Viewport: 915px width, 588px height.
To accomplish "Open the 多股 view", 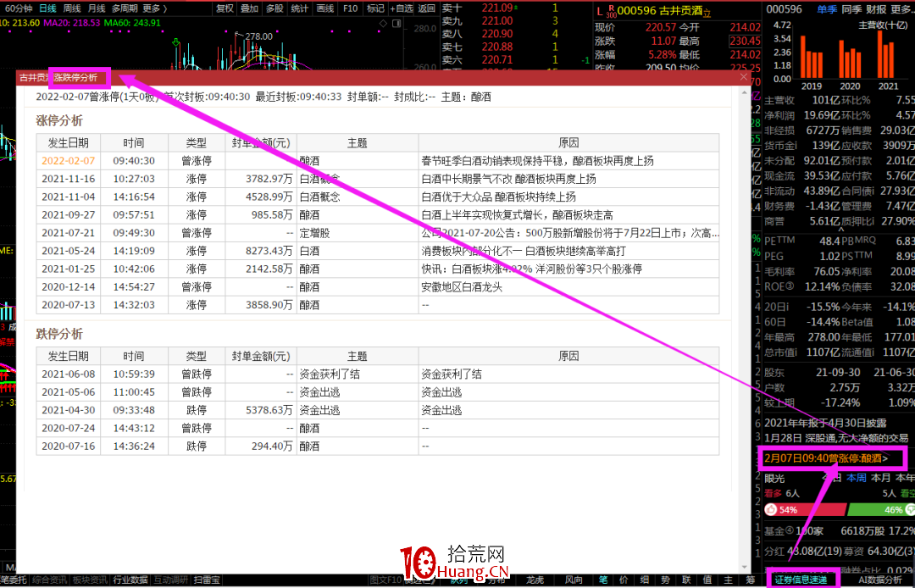I will click(x=274, y=8).
